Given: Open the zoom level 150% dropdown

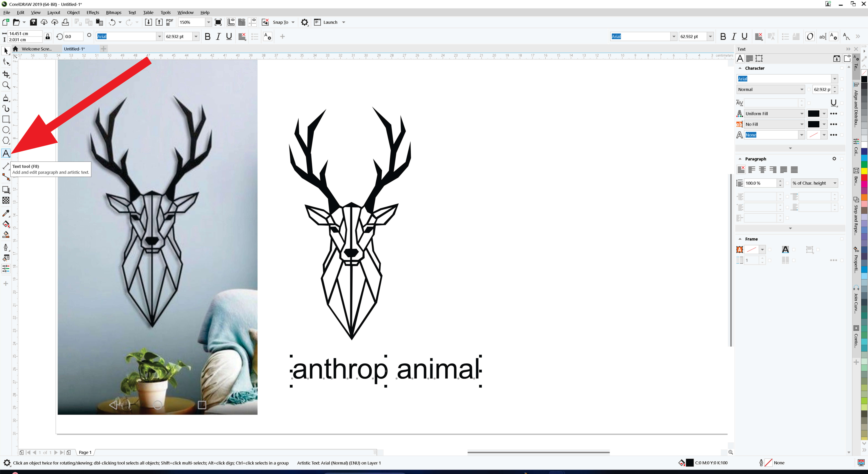Looking at the screenshot, I should (209, 22).
